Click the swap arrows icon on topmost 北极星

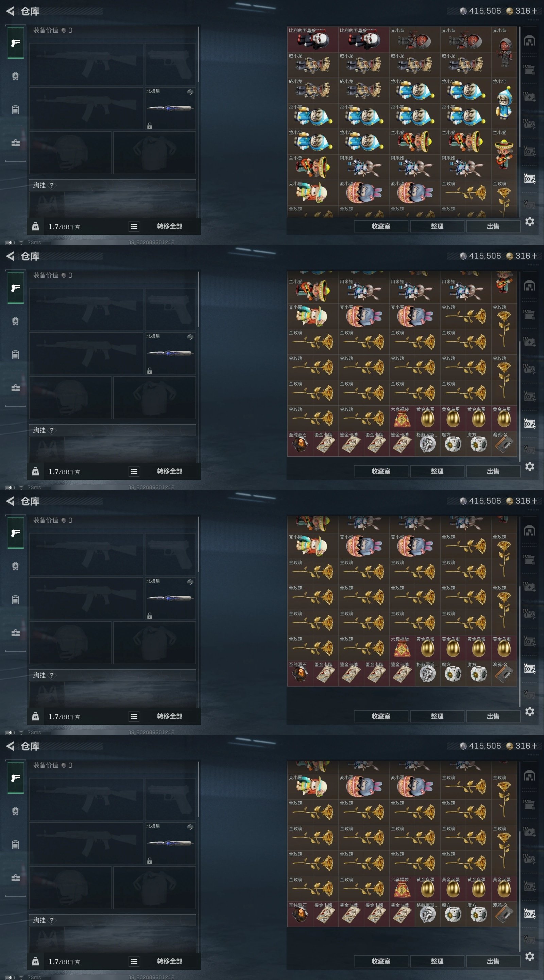[190, 92]
